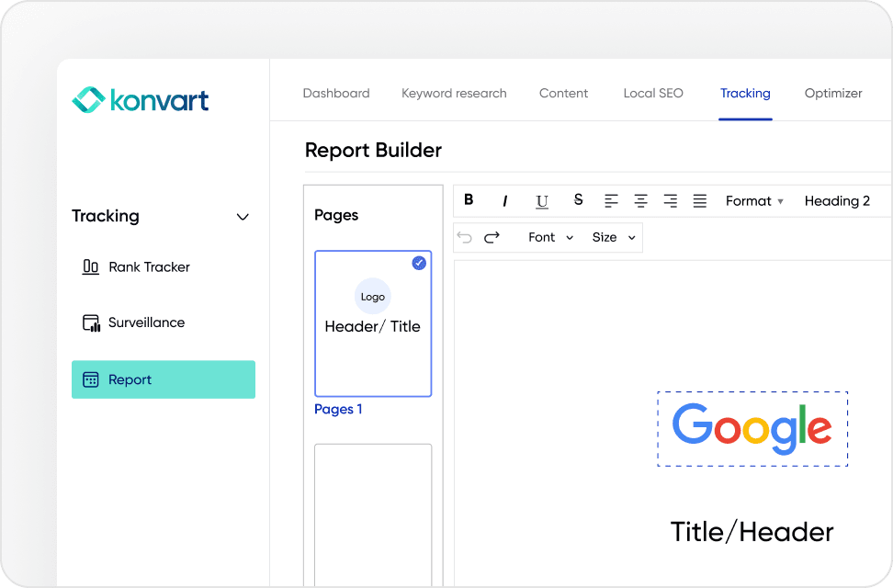The image size is (893, 588).
Task: Select the Google logo placeholder on the page
Action: pyautogui.click(x=752, y=428)
